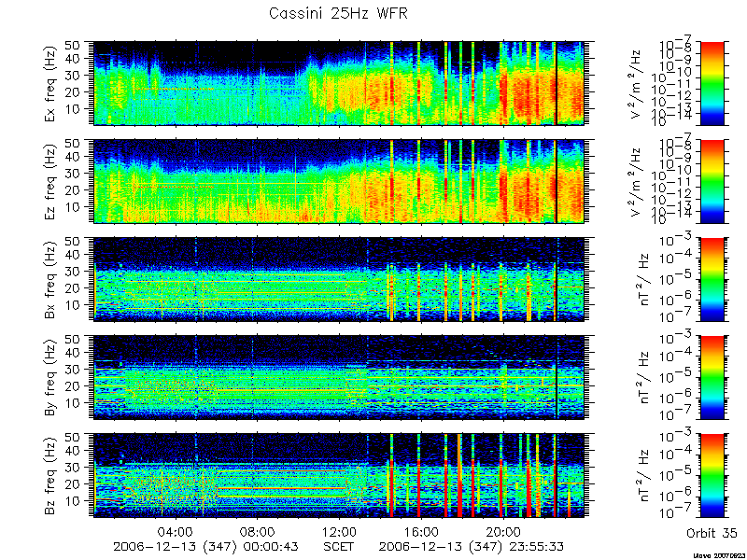Select the Bx freq spectrogram panel
The width and height of the screenshot is (747, 560).
point(339,279)
